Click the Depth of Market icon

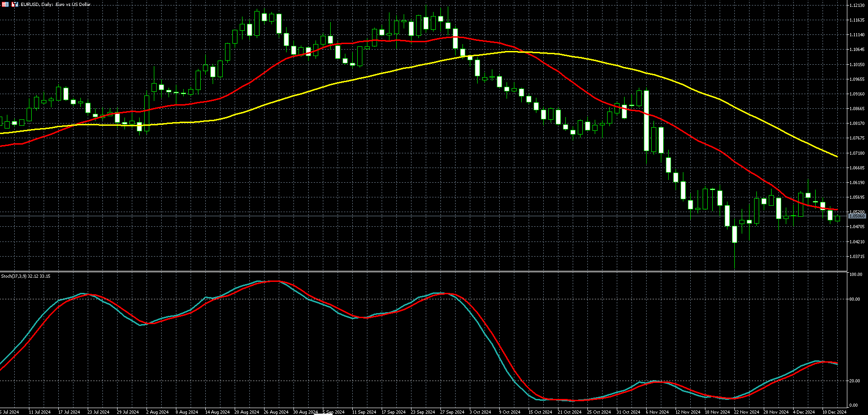point(5,4)
